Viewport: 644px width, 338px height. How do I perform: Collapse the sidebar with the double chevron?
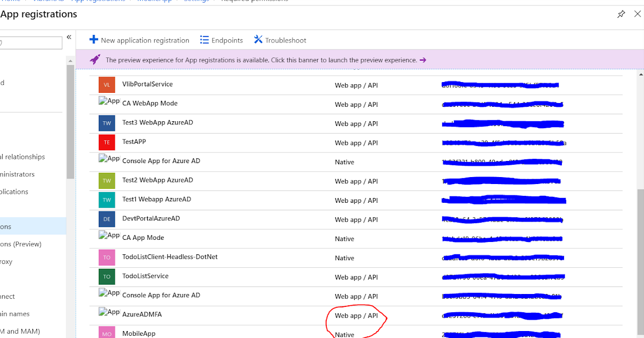click(69, 38)
